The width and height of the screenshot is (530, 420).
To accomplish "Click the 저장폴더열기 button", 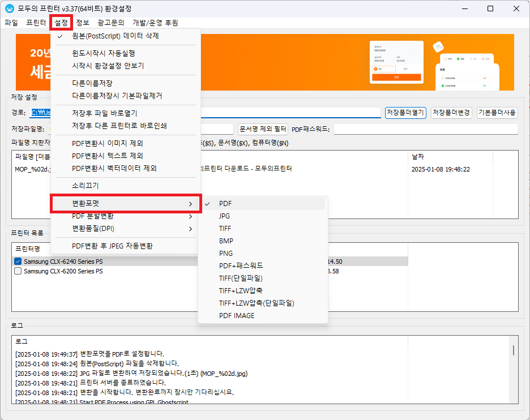I will [405, 113].
